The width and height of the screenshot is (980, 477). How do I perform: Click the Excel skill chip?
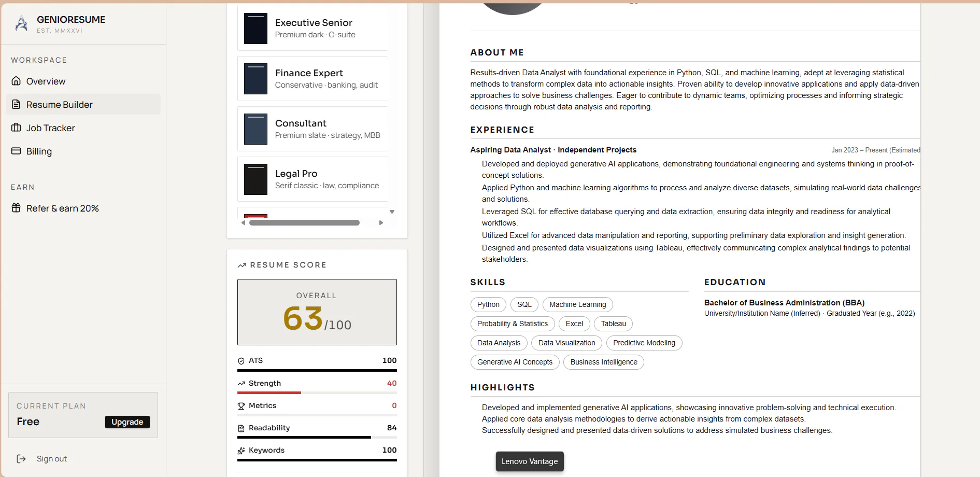click(x=574, y=324)
